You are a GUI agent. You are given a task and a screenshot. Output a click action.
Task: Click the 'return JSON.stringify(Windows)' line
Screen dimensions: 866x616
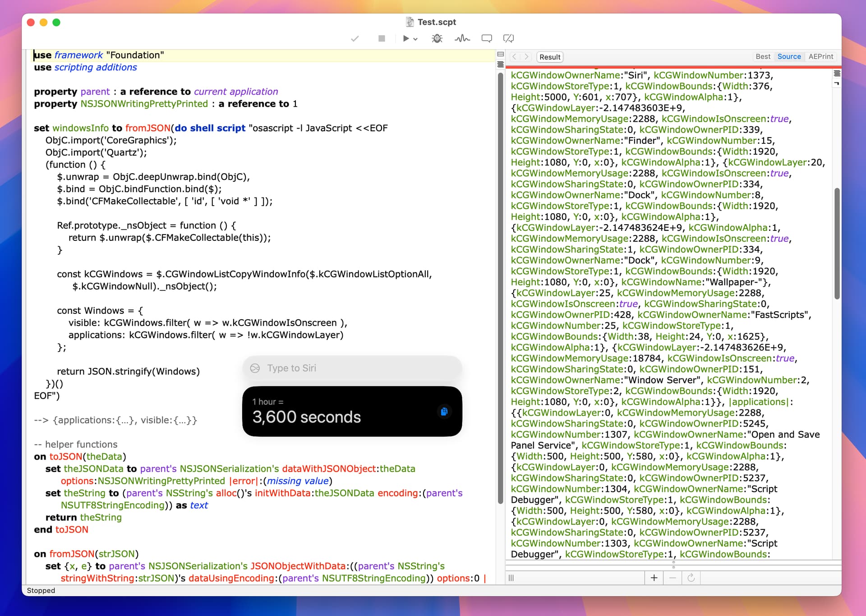pyautogui.click(x=128, y=372)
